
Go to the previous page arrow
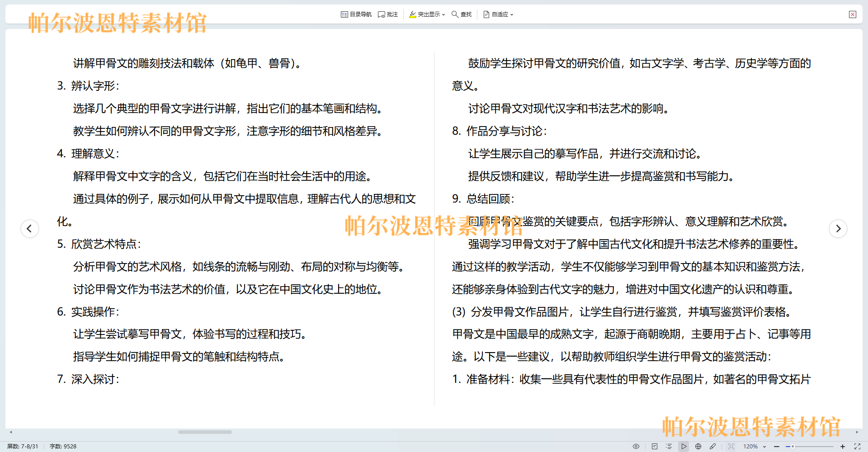[30, 228]
